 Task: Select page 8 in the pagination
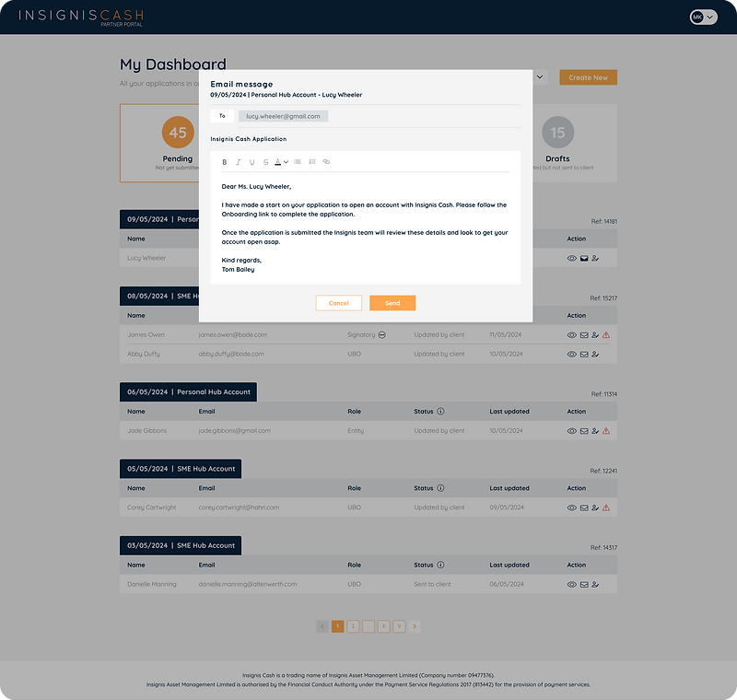383,626
